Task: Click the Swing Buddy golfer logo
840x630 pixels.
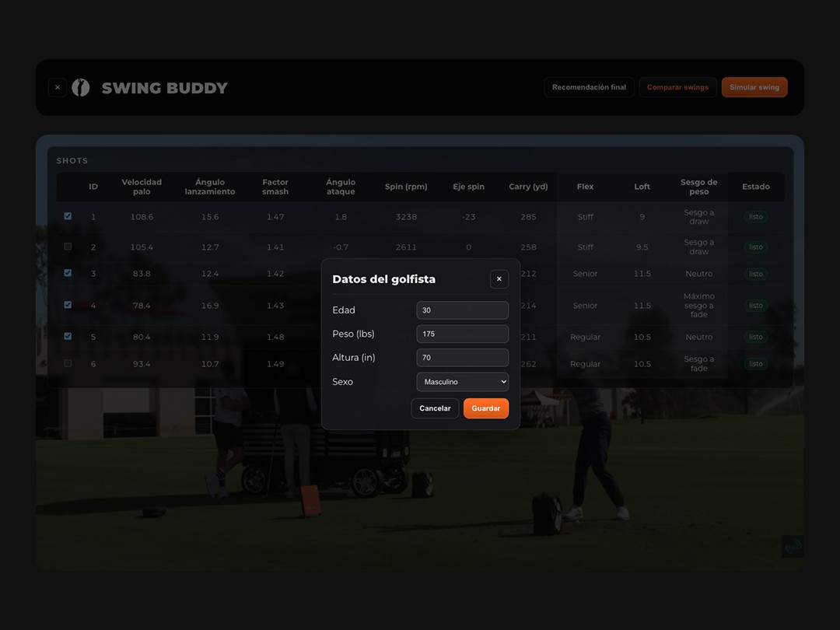Action: 81,87
